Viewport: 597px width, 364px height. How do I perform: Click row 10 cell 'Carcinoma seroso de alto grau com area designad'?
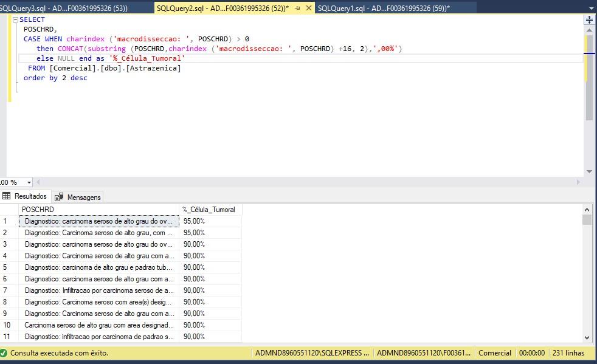pyautogui.click(x=98, y=325)
